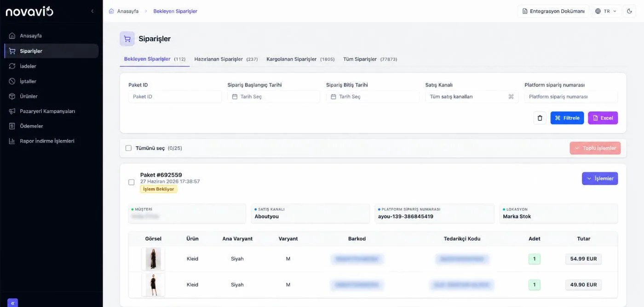Toggle dark mode moon icon

630,11
